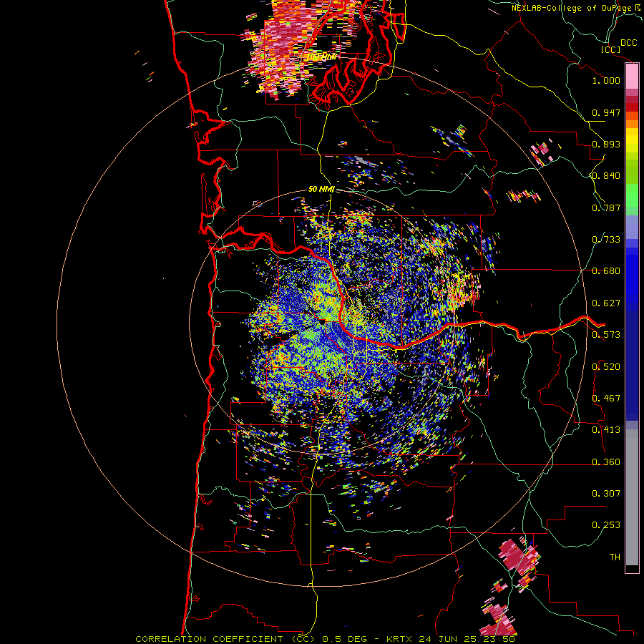Click the 0.360 scale label

(606, 462)
